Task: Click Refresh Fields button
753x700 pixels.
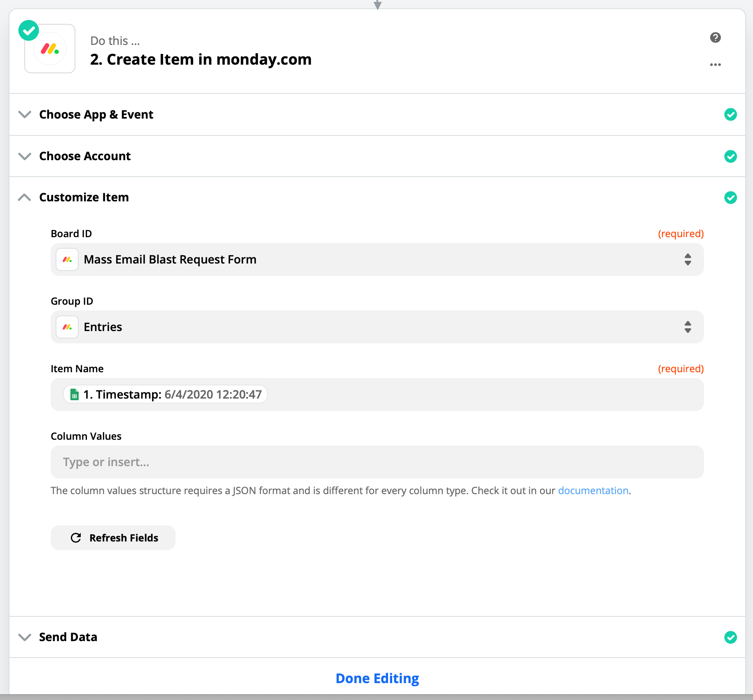Action: 113,538
